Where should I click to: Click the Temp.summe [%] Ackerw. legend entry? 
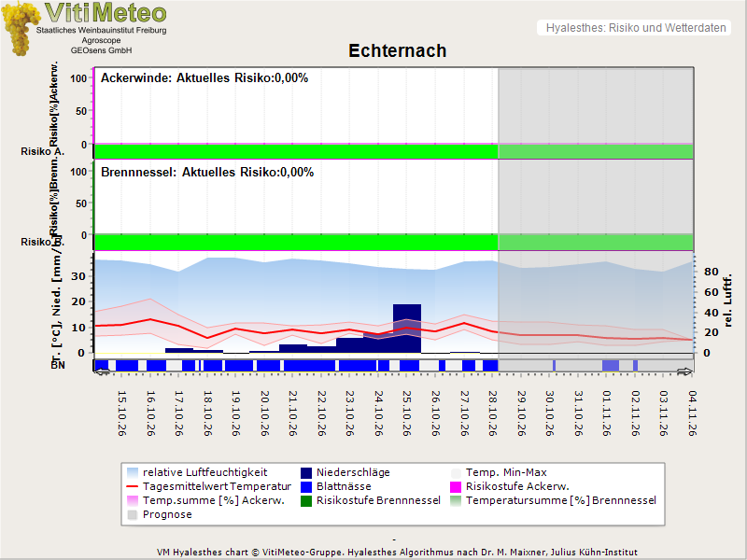205,501
